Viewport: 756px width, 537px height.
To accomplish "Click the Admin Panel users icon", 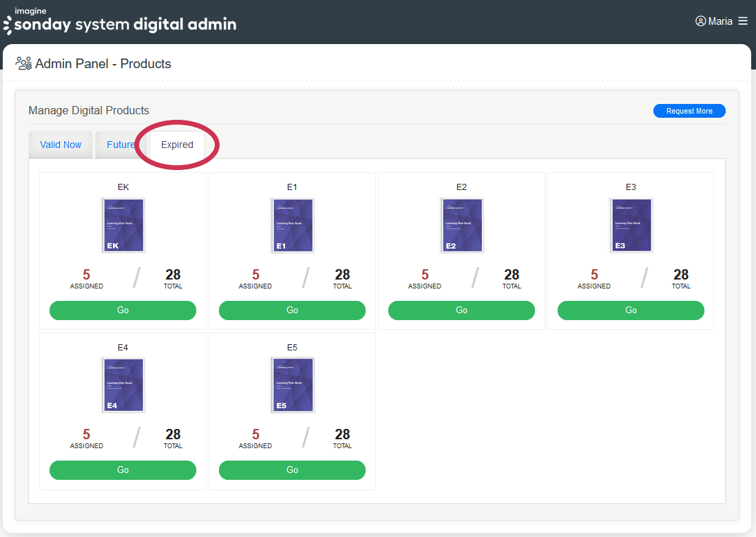I will pyautogui.click(x=23, y=64).
